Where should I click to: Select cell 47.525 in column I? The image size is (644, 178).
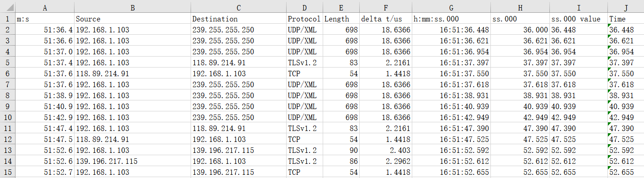point(579,139)
